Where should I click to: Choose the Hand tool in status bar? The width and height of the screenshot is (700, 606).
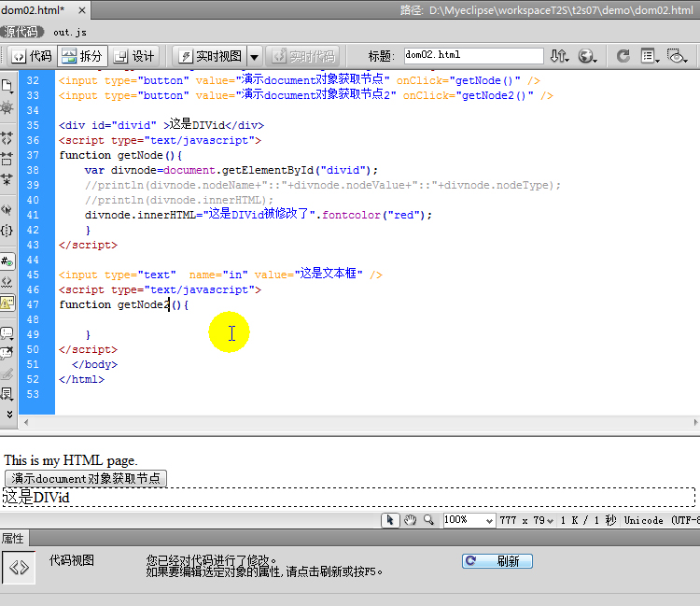click(x=410, y=520)
